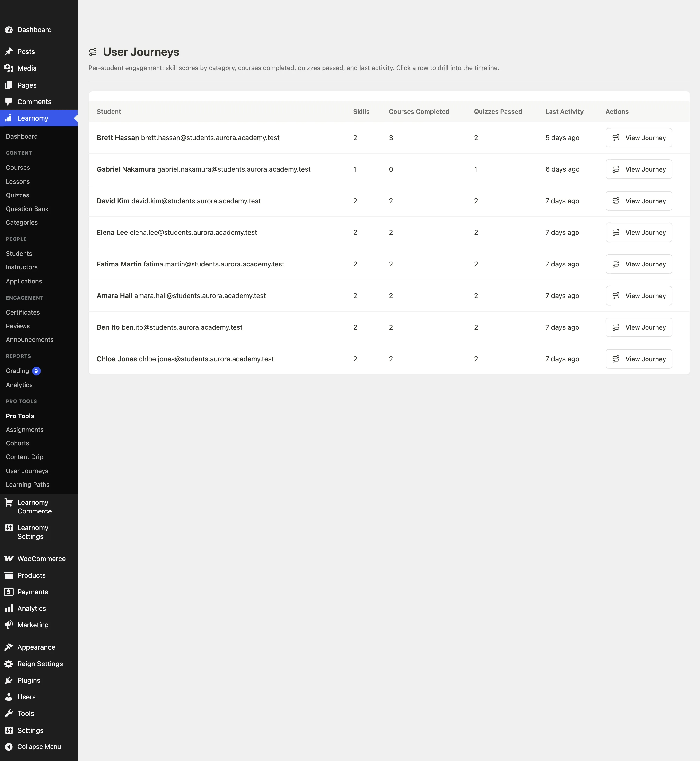Click the Student column header
The height and width of the screenshot is (761, 700).
109,111
